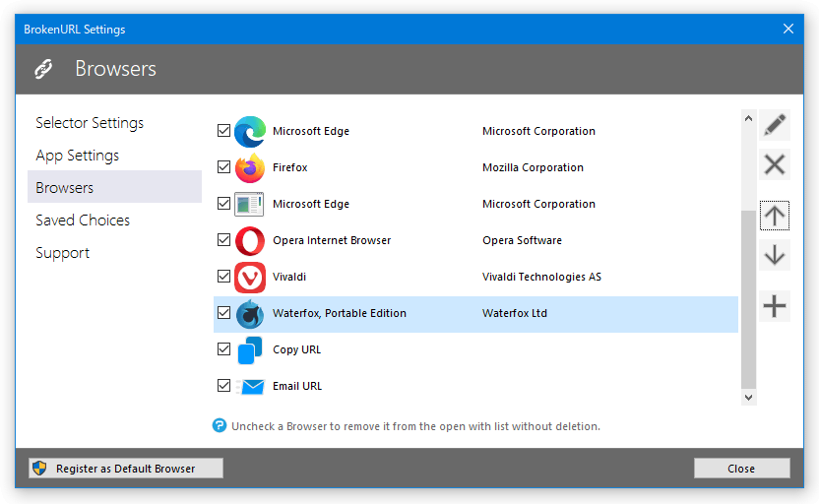Uncheck Opera Internet Browser checkbox
Screen dimensions: 819x504
point(223,240)
